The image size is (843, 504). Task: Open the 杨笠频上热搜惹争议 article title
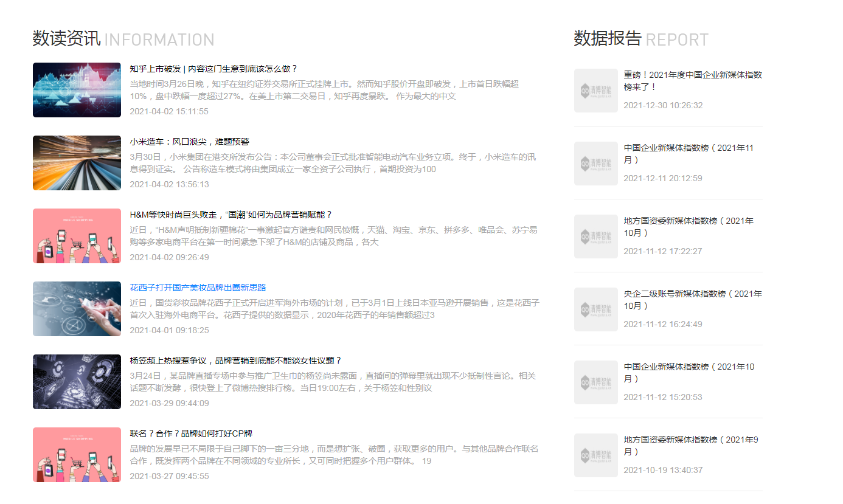236,361
